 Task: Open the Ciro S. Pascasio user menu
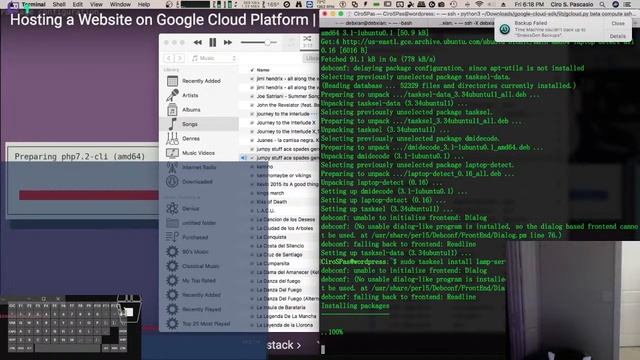coord(571,4)
